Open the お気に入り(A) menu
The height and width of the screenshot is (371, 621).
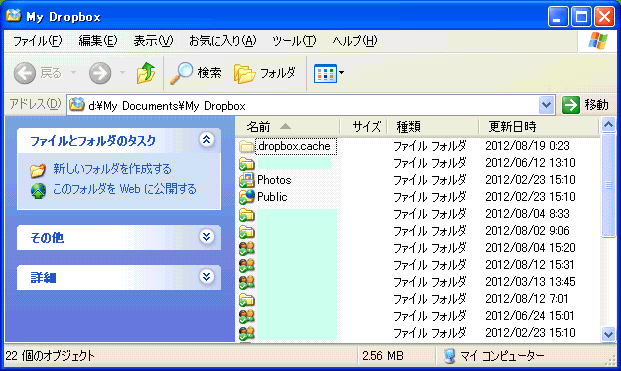coord(223,41)
